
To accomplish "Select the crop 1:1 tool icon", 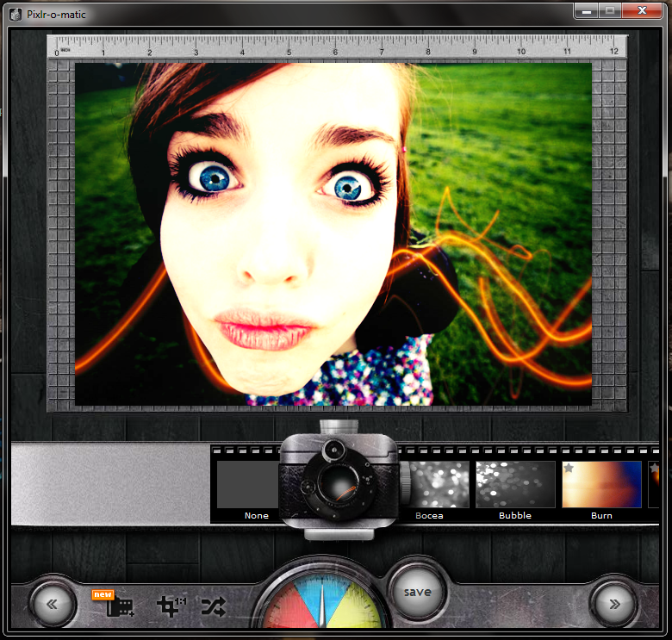I will tap(171, 606).
